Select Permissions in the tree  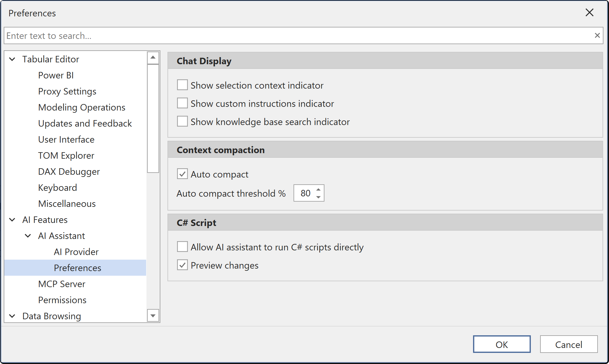pos(62,300)
